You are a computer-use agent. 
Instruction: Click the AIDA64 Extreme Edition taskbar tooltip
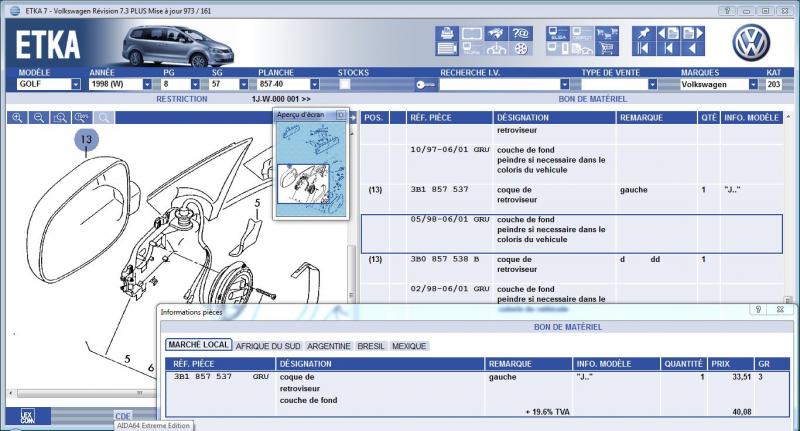153,425
